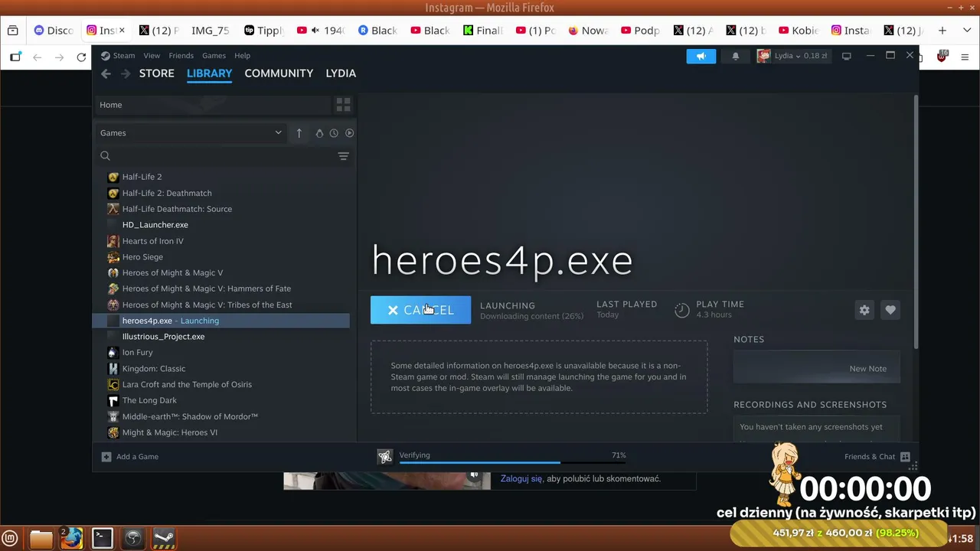Click the Steam logo in menu bar
This screenshot has width=980, height=551.
click(106, 56)
